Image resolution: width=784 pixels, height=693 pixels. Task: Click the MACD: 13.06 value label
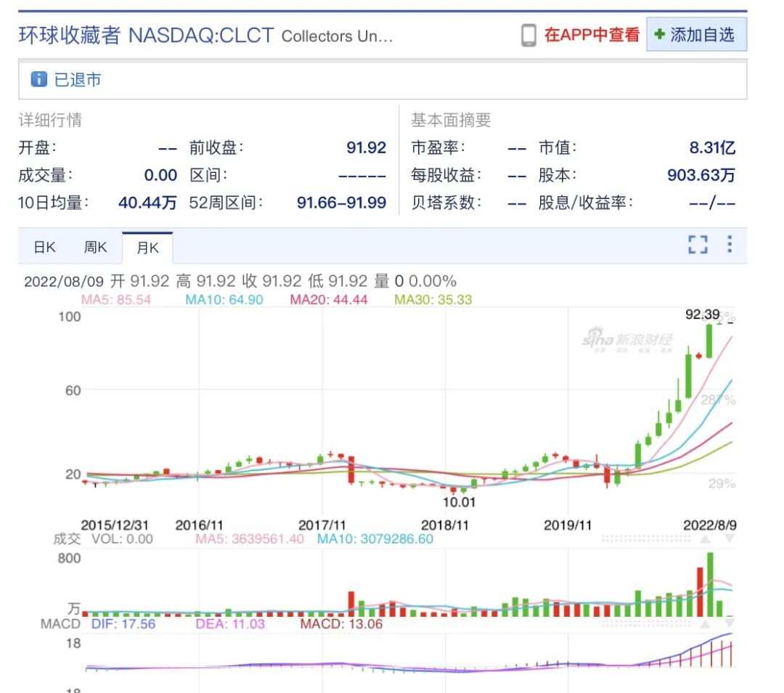(341, 624)
